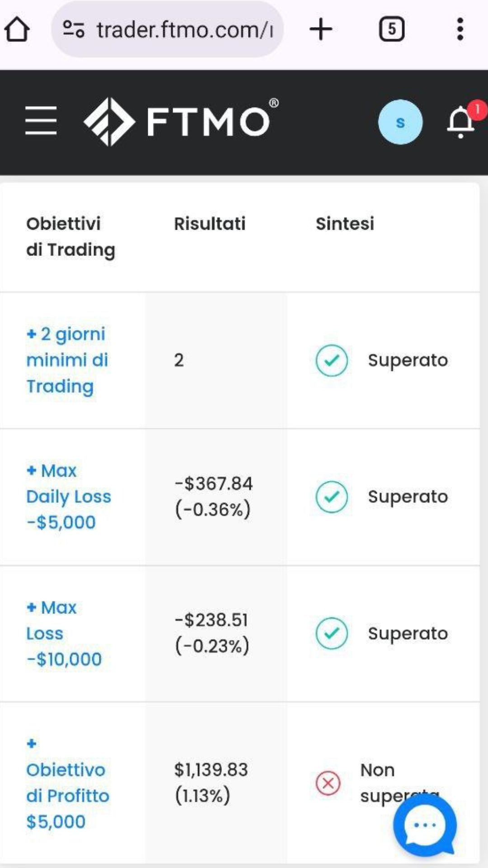Open the notifications bell
Screen dimensions: 488x868
[460, 122]
